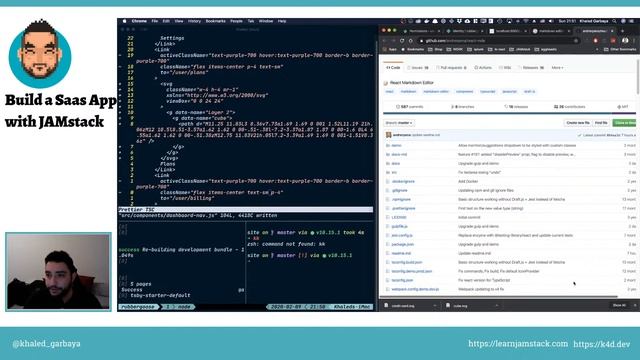Screen dimensions: 640x360
Task: Click the 'markdown-editor' topic tag
Action: (x=436, y=92)
